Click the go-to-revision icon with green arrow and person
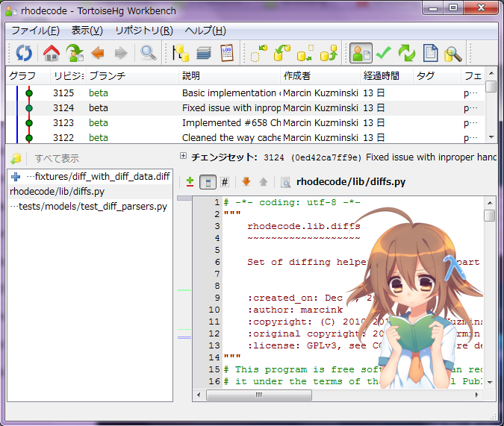Viewport: 504px width, 426px height. click(75, 53)
